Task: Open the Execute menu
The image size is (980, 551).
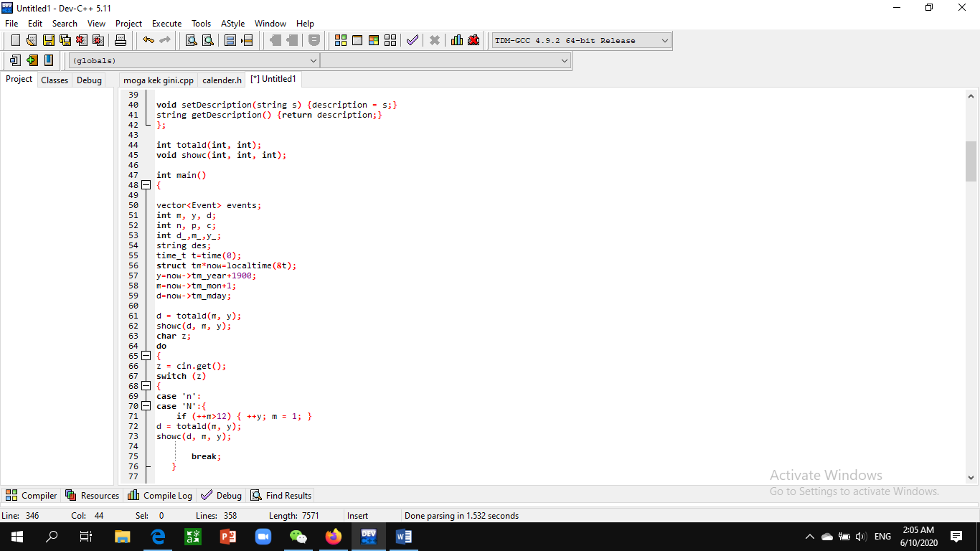Action: tap(166, 24)
